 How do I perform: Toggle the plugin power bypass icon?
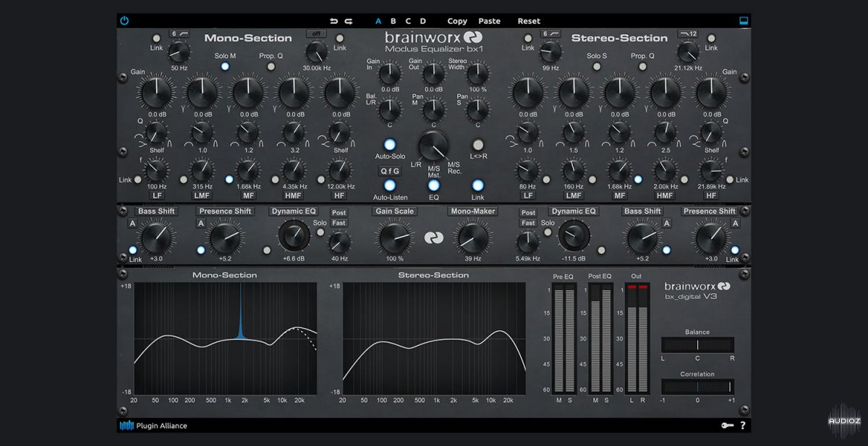tap(124, 21)
